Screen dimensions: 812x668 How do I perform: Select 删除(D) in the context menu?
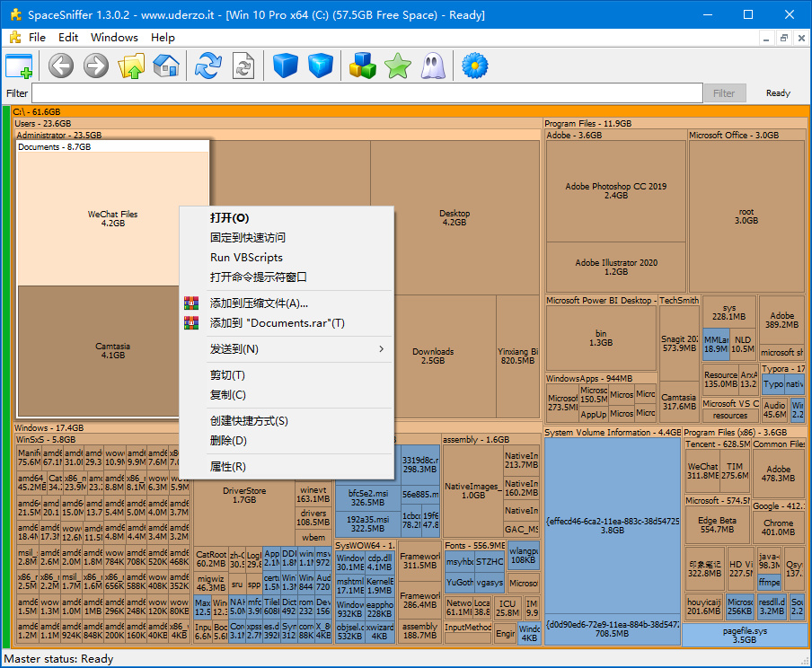227,440
